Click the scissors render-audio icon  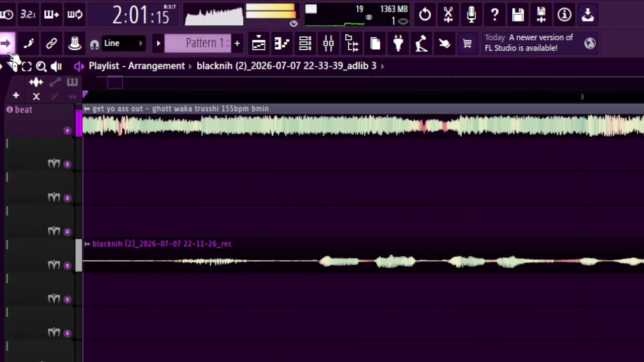448,15
